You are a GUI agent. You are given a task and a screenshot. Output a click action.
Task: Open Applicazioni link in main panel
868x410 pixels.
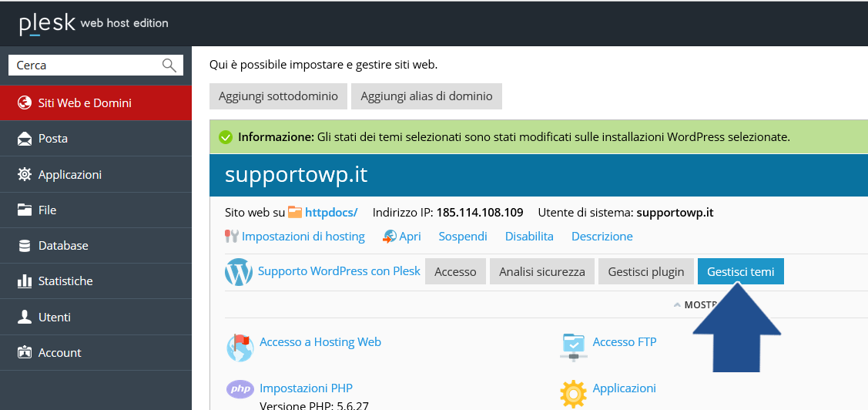[625, 388]
